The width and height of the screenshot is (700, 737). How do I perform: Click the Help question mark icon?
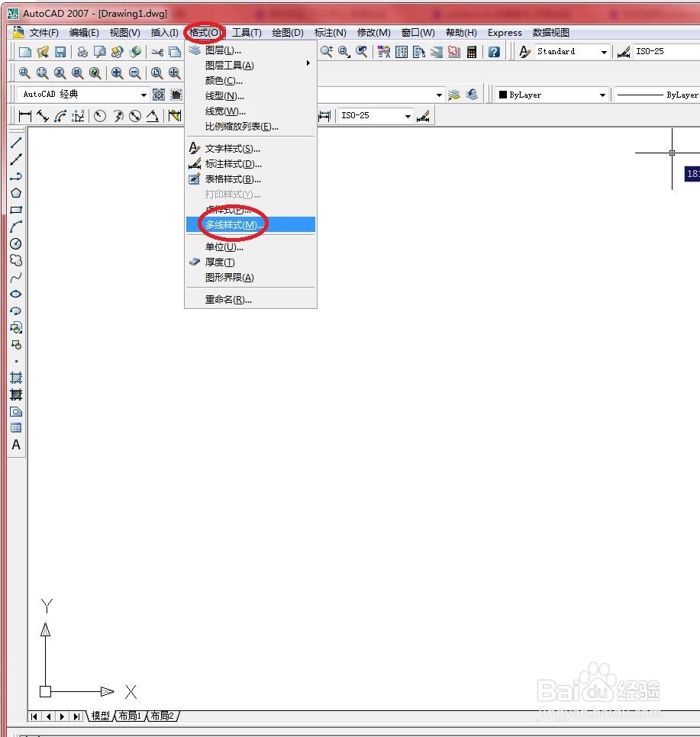494,52
